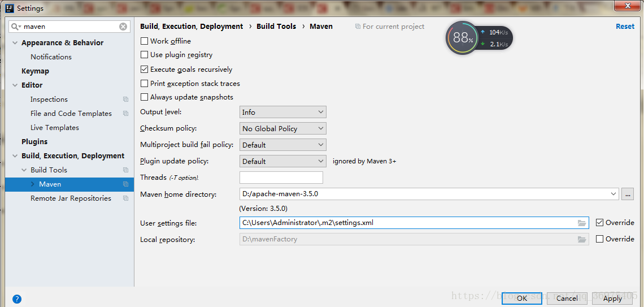Click the browse ellipsis button for Maven home
644x307 pixels.
click(x=627, y=194)
